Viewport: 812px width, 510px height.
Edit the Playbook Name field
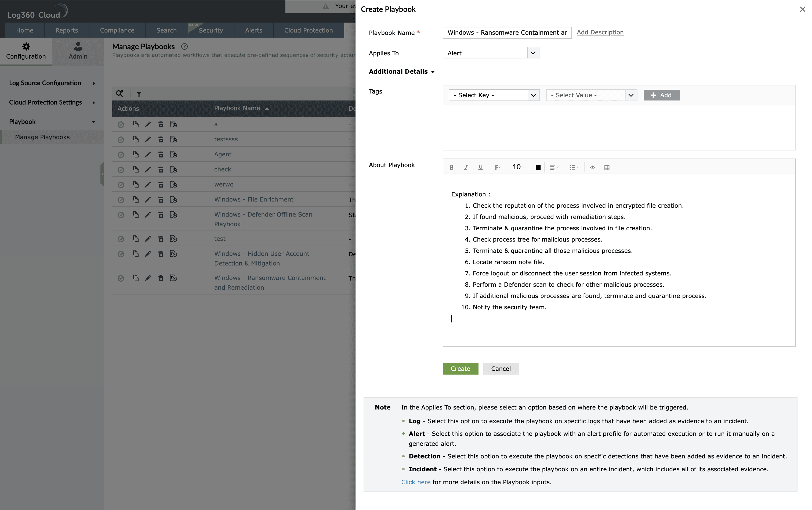(x=507, y=33)
